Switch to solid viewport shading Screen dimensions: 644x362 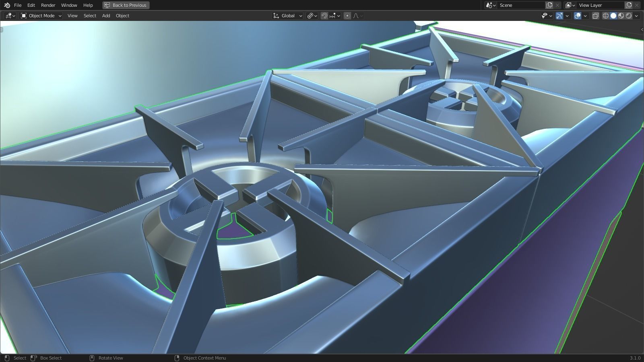pos(613,16)
